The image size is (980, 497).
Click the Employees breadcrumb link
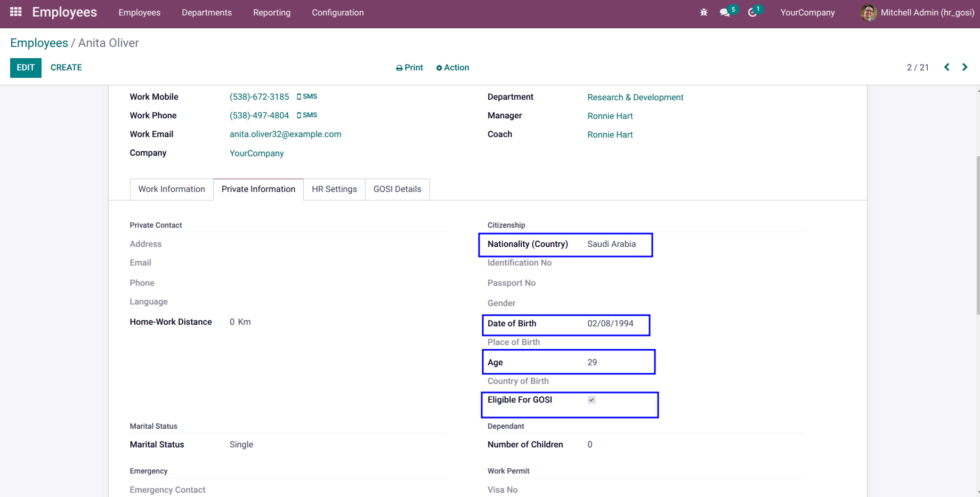[x=39, y=43]
